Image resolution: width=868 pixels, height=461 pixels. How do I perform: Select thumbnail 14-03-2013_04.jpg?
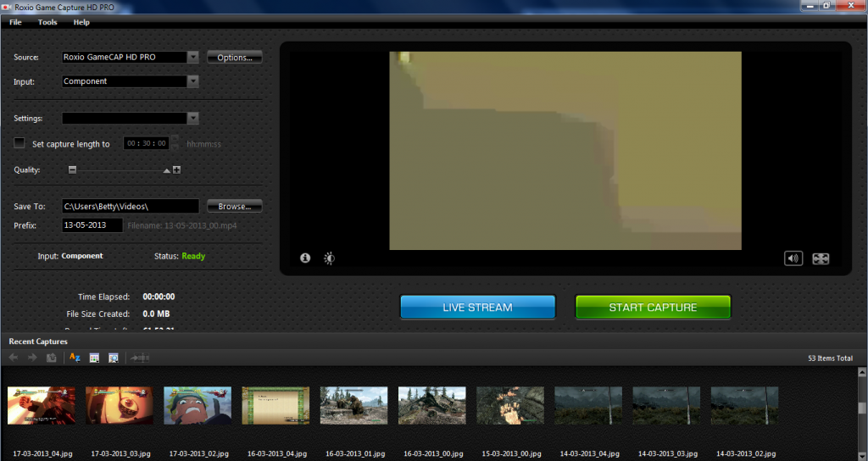588,406
